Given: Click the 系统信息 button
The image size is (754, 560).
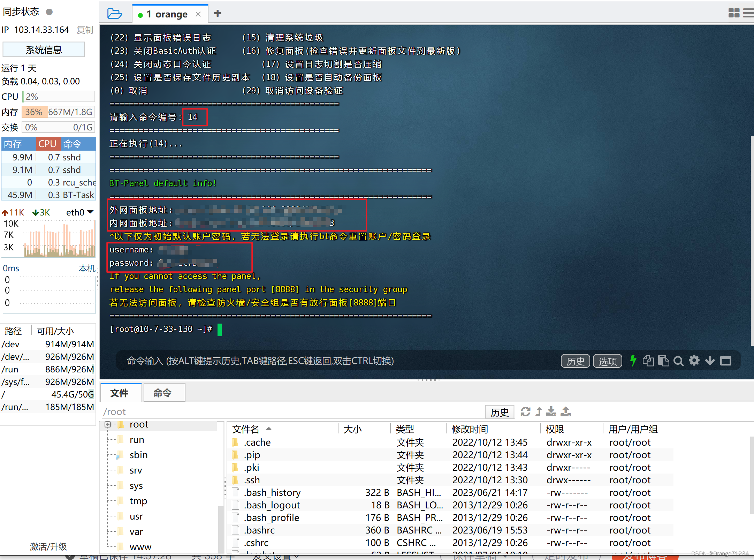Looking at the screenshot, I should click(x=44, y=50).
